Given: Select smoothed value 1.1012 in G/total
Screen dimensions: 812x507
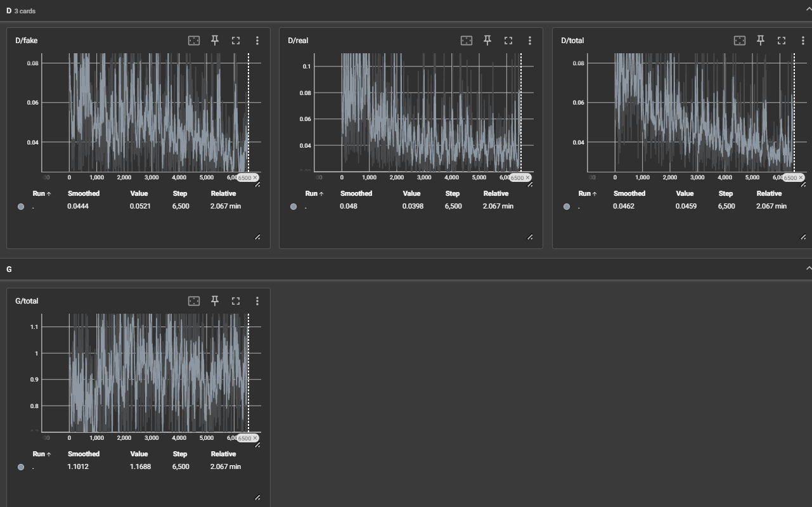Looking at the screenshot, I should pyautogui.click(x=78, y=466).
